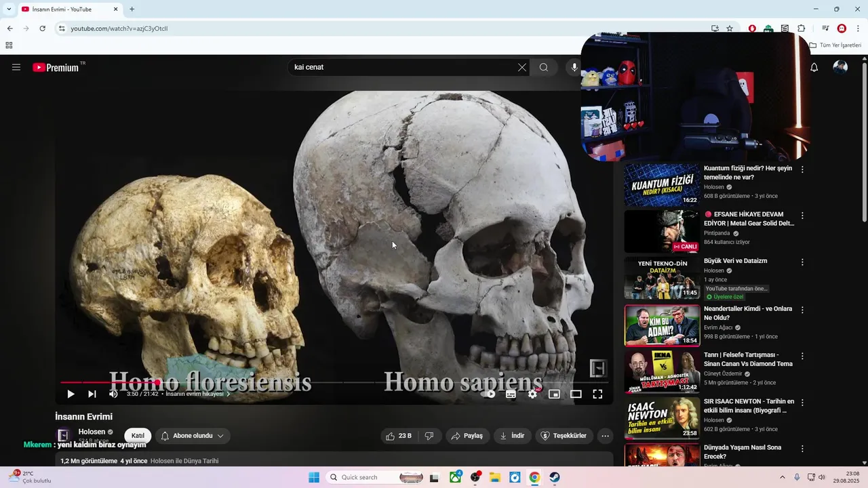Select the 'İnsanın Evrimi - YouTube' tab
The image size is (868, 488).
point(70,9)
